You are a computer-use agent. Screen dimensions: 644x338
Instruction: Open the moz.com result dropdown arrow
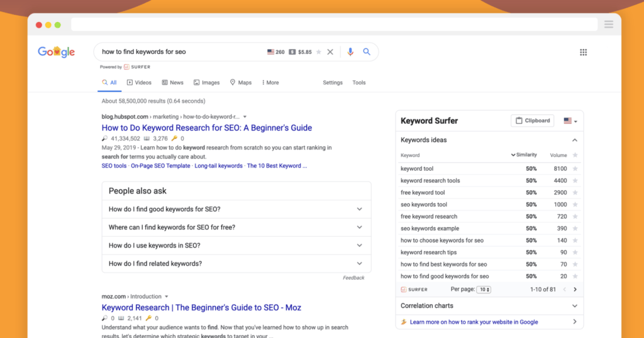pos(166,297)
